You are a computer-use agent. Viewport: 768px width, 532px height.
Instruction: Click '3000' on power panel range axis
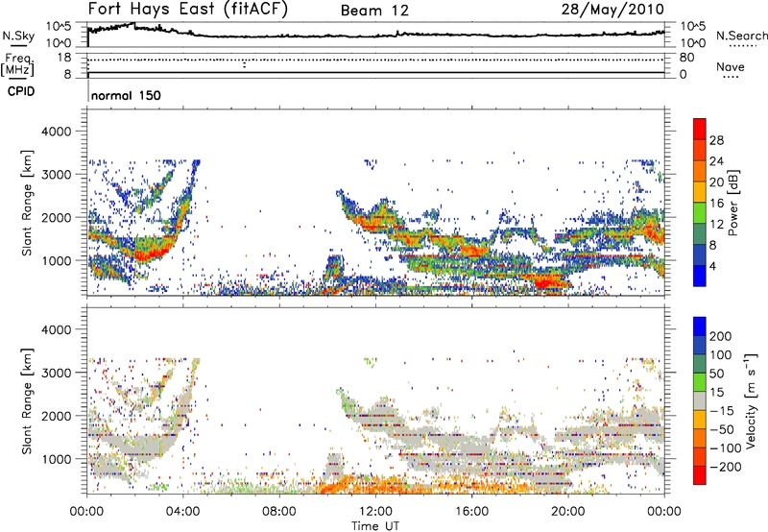[56, 175]
